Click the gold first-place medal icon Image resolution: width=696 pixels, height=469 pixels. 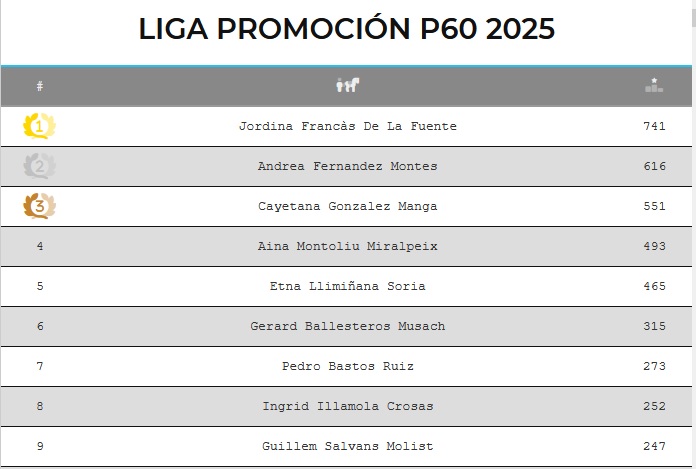coord(40,126)
